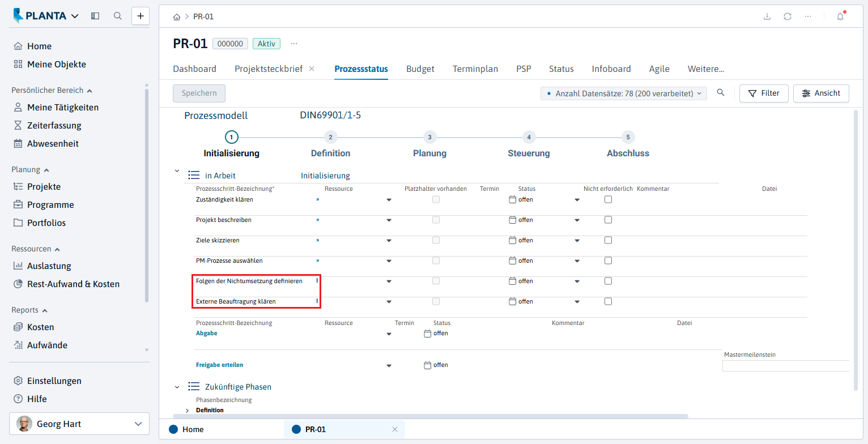Open the sidebar search magnifier
The height and width of the screenshot is (444, 868).
118,16
